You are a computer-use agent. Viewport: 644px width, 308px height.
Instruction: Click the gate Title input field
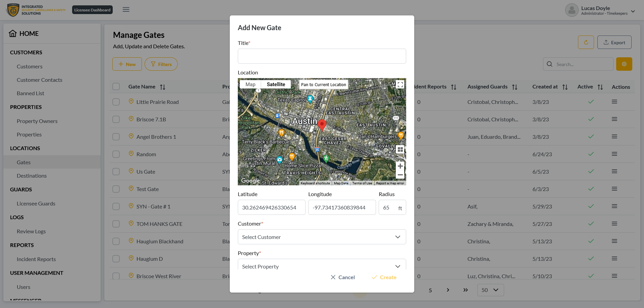pos(322,56)
